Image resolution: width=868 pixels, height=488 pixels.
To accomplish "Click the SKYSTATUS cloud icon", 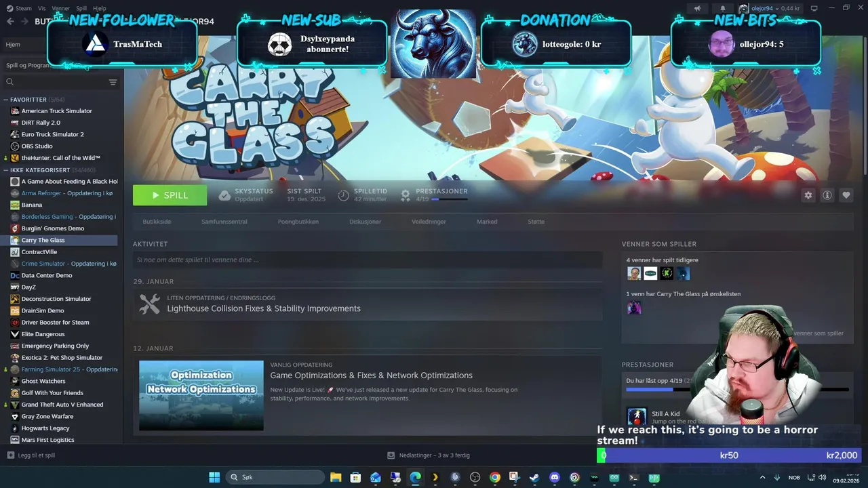I will 224,195.
